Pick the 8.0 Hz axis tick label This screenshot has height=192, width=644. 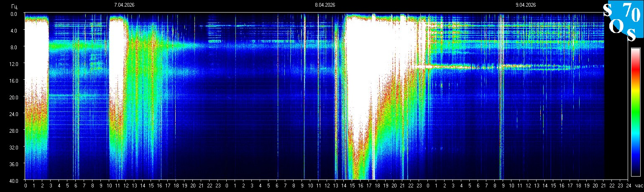[x=14, y=47]
